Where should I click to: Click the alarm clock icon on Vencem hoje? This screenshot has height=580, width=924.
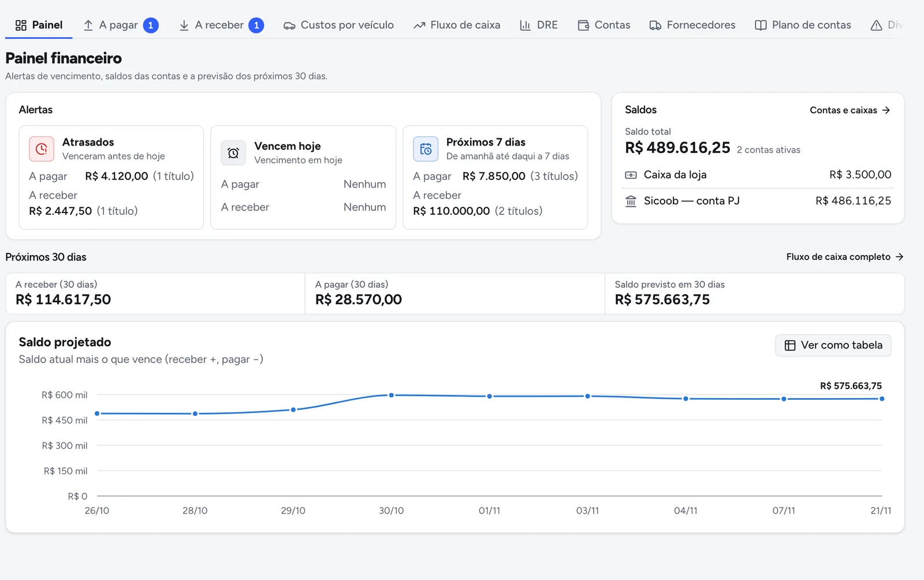point(233,153)
